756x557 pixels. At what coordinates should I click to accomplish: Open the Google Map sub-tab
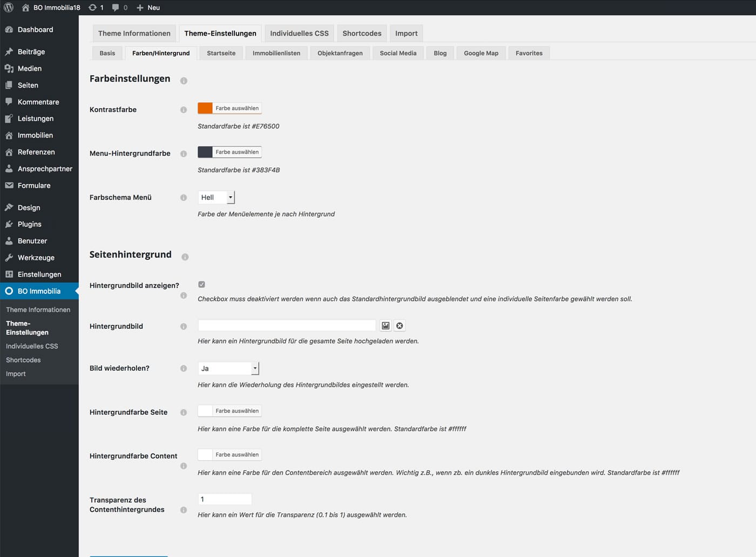481,53
